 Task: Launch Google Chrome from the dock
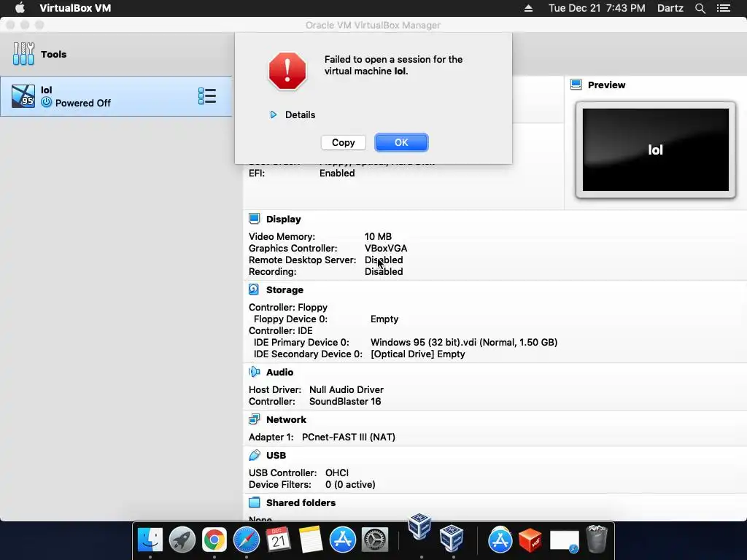[x=214, y=540]
